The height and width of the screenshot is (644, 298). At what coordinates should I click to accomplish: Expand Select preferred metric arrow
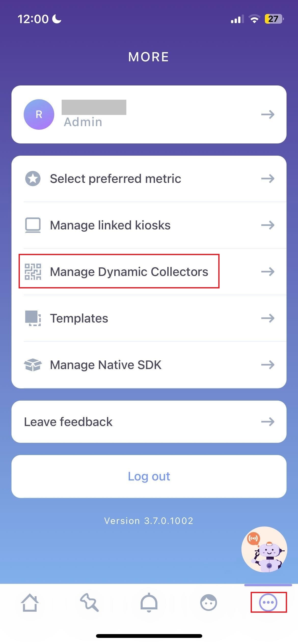[x=268, y=179]
